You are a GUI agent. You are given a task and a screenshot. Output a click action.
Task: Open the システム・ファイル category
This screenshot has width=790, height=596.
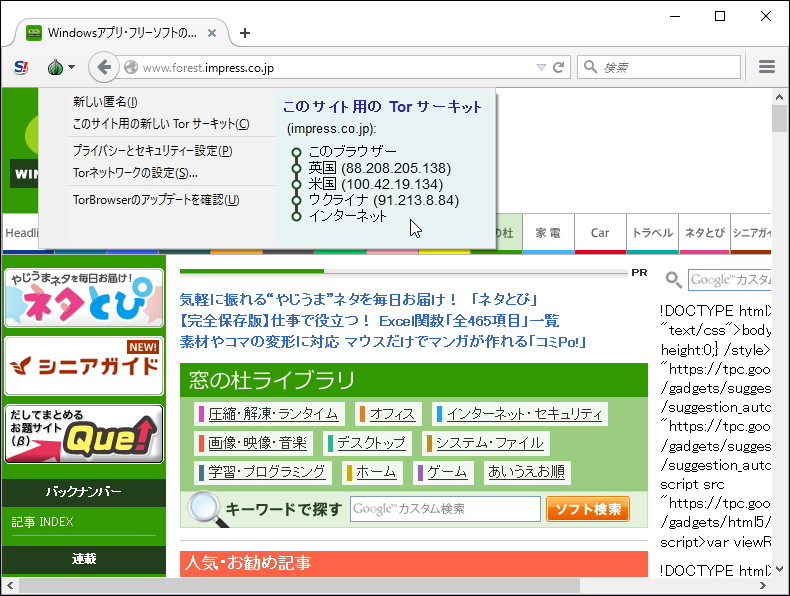[486, 443]
